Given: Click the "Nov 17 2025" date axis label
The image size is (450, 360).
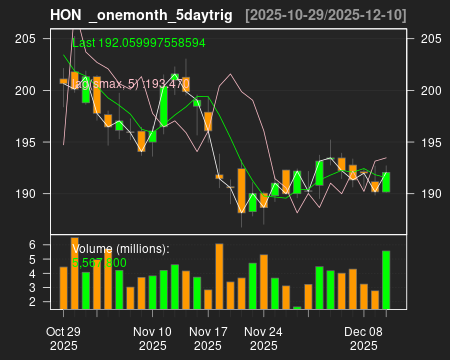Looking at the screenshot, I should click(x=208, y=338).
